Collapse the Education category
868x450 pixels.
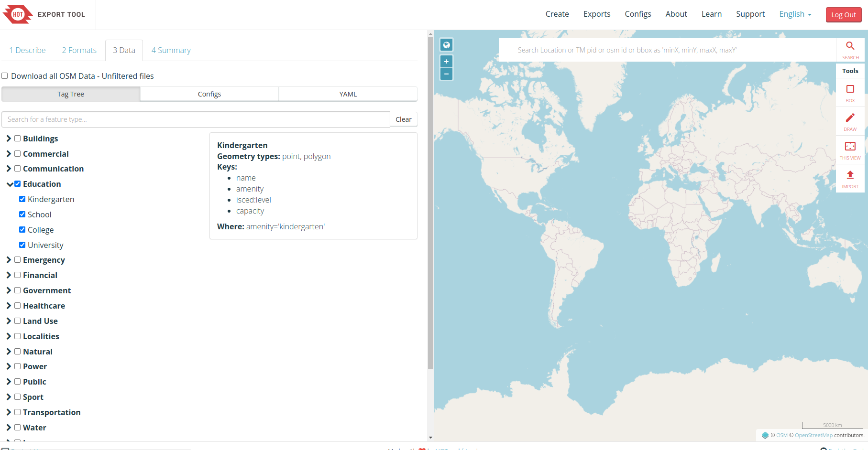(9, 184)
